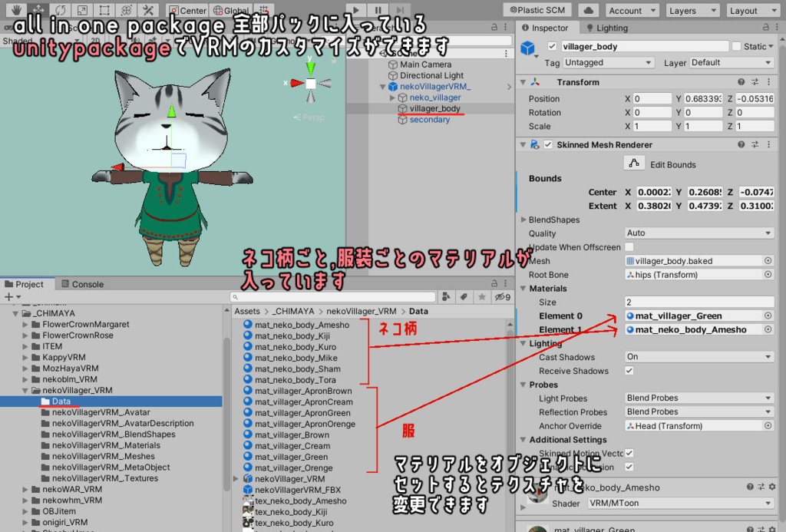Switch to the Lighting tab
This screenshot has height=532, width=786.
coord(609,28)
